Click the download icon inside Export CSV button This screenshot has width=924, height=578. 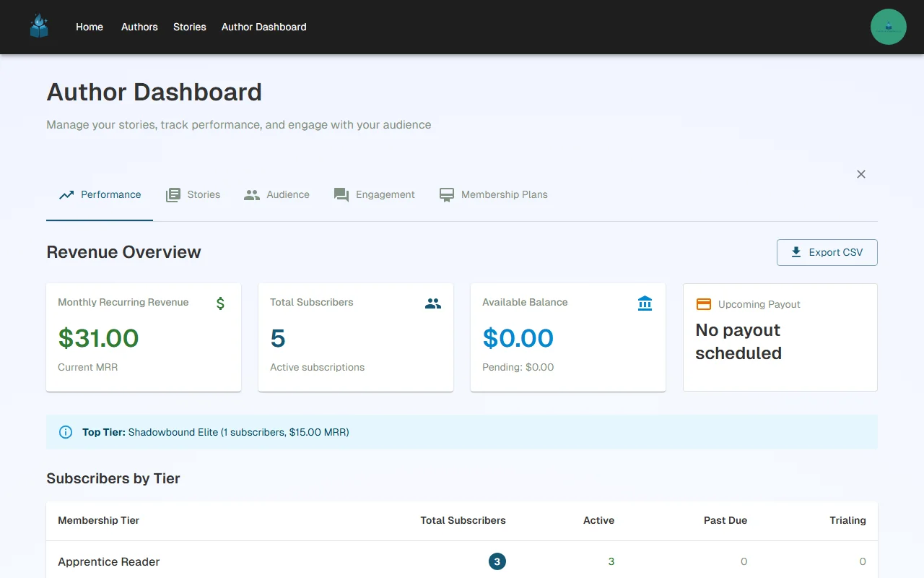[796, 252]
